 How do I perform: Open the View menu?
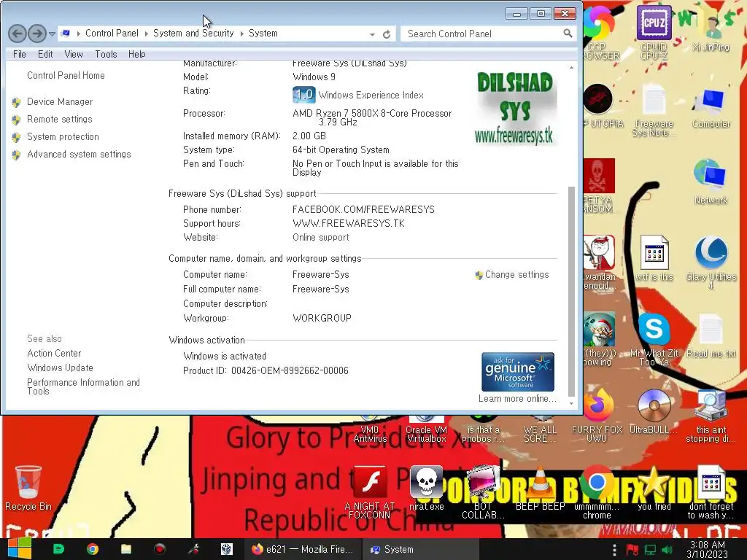pyautogui.click(x=74, y=54)
